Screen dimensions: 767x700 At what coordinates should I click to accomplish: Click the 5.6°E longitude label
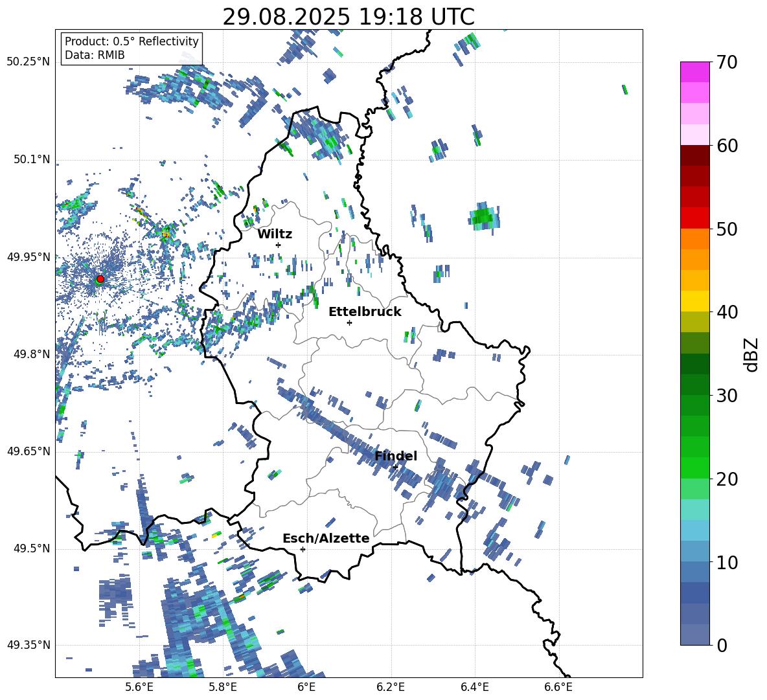[139, 687]
